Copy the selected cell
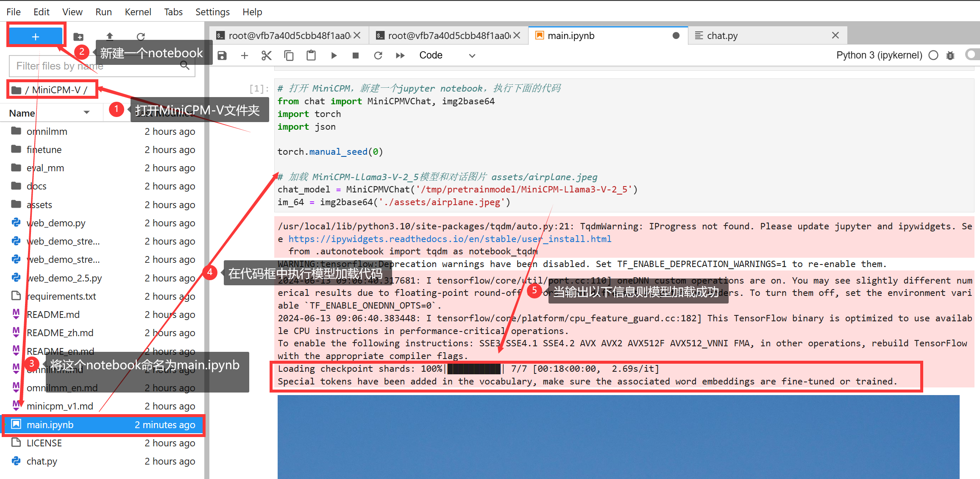The image size is (980, 479). click(289, 56)
